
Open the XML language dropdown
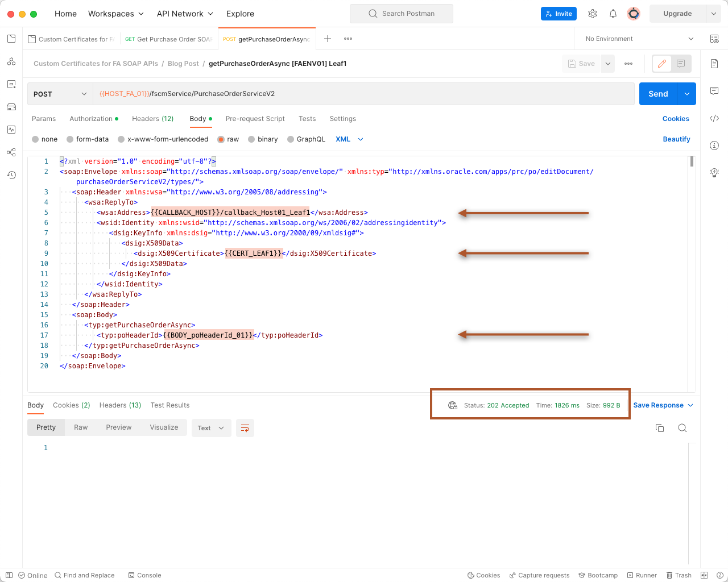[x=349, y=139]
